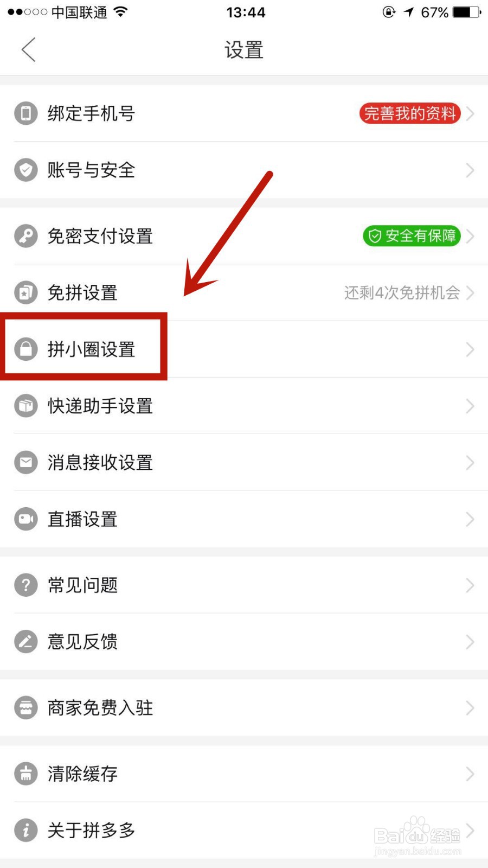Tap the key icon for 免密支付设置

[x=25, y=236]
